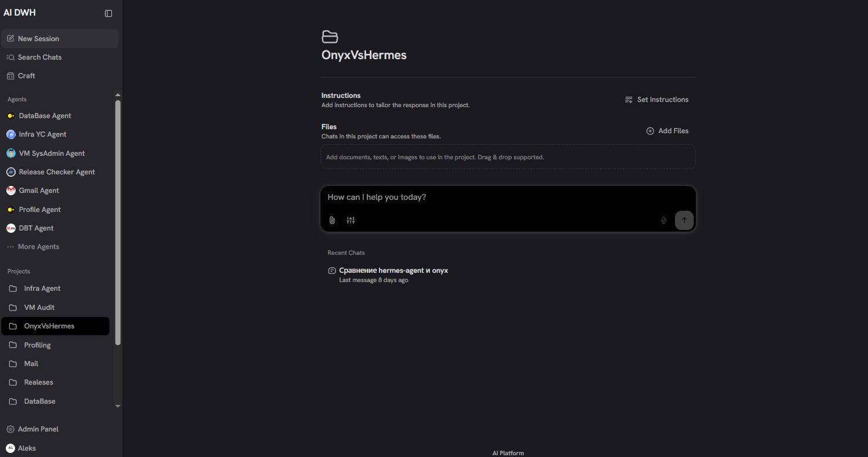This screenshot has height=457, width=868.
Task: Click the Search Chats magnifier icon
Action: coord(10,57)
